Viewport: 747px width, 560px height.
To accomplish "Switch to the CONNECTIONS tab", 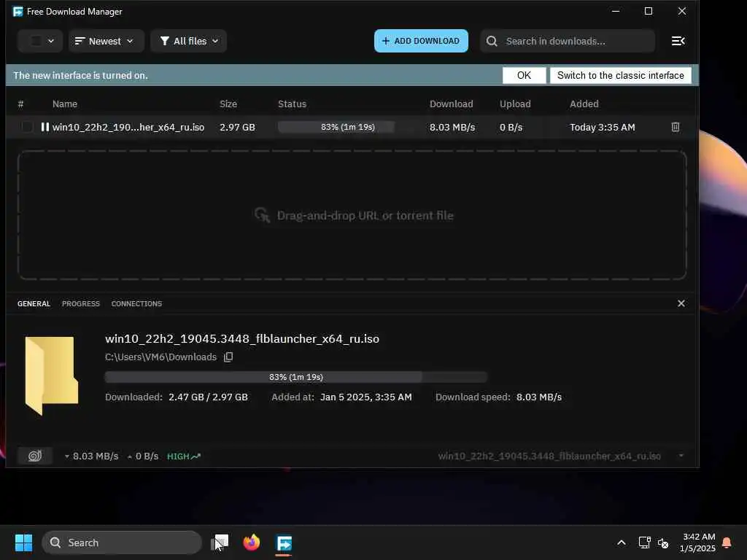I will [136, 304].
